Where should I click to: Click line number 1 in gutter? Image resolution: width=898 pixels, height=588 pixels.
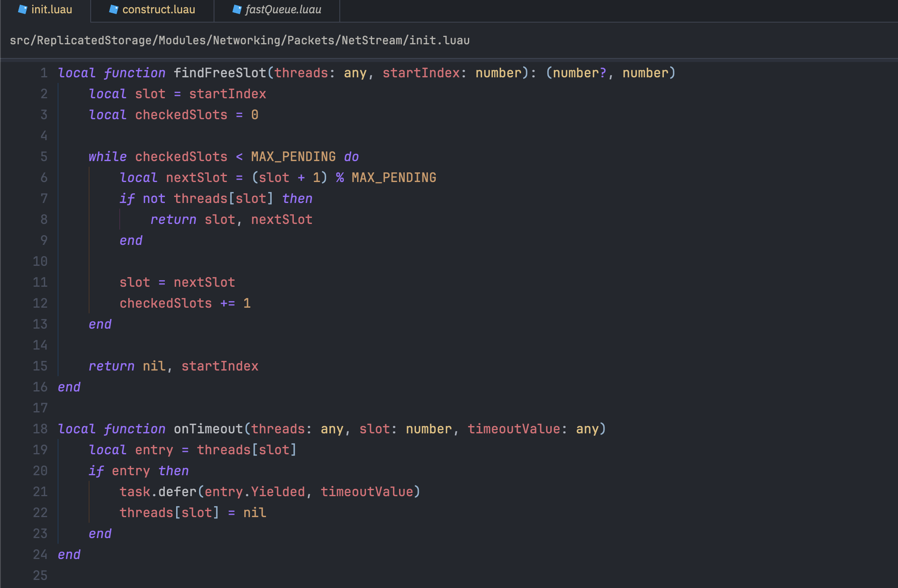[x=44, y=73]
